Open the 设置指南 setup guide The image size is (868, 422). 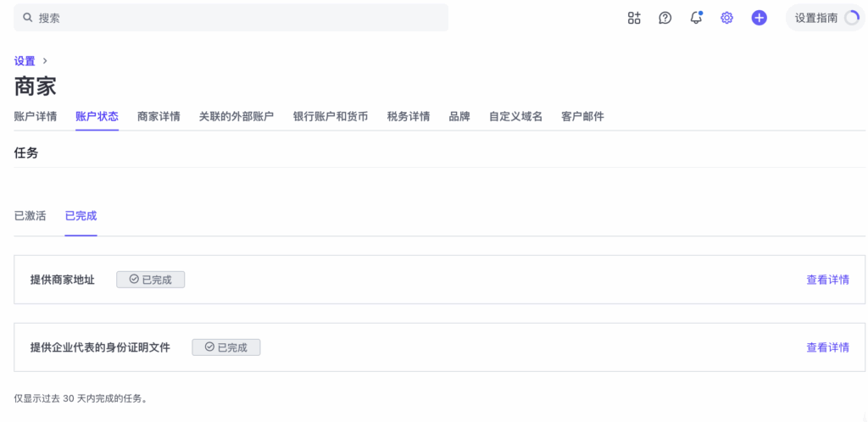pyautogui.click(x=815, y=18)
